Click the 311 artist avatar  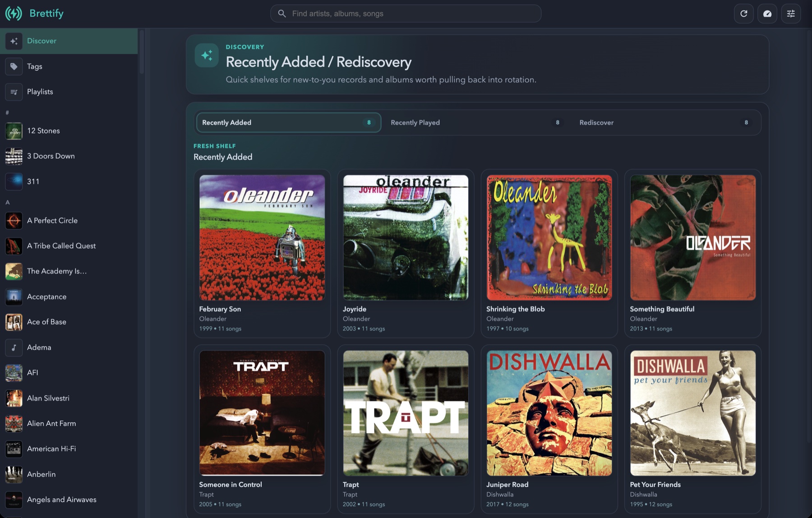tap(14, 181)
